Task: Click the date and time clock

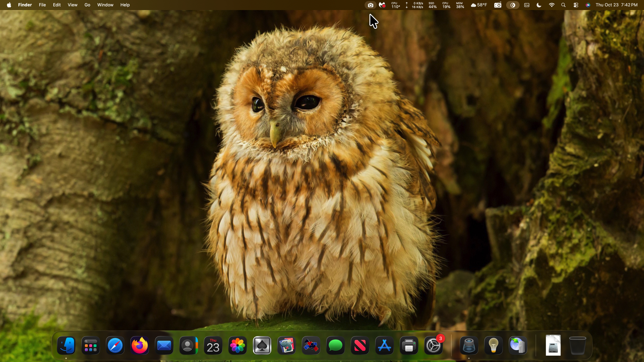Action: point(616,5)
